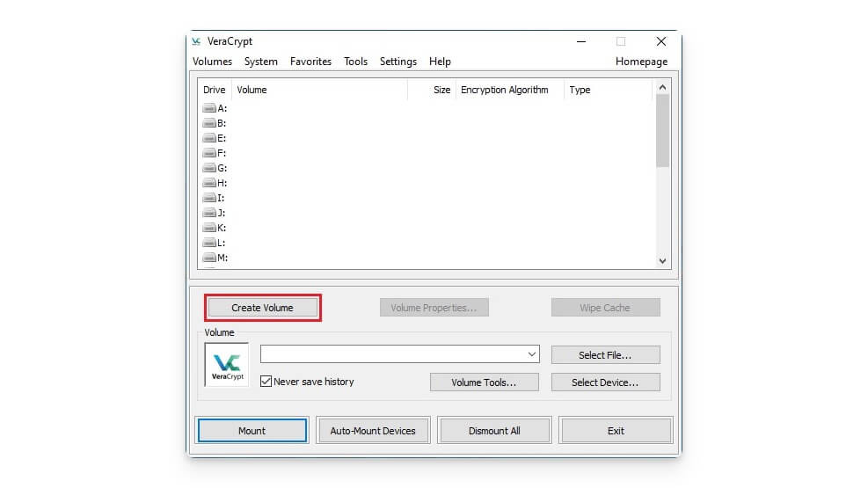868x488 pixels.
Task: Select the K: drive icon
Action: point(209,228)
